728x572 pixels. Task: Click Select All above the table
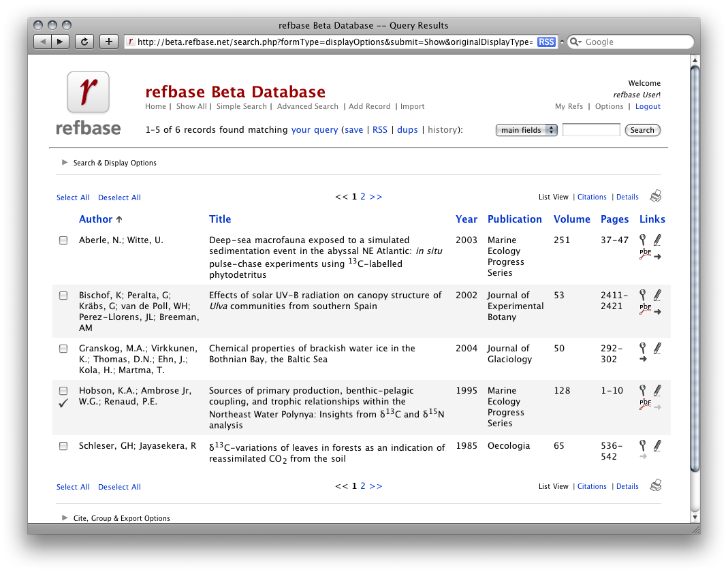coord(73,197)
